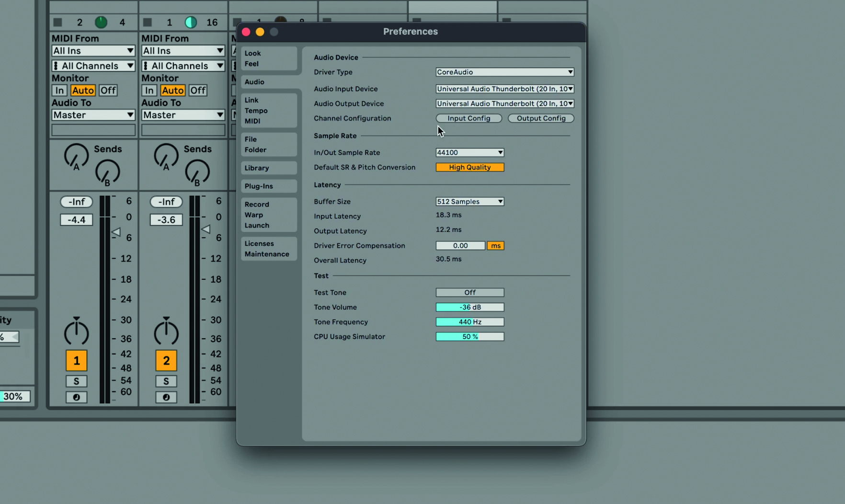Adjust Send B knob on track 2

tap(197, 172)
